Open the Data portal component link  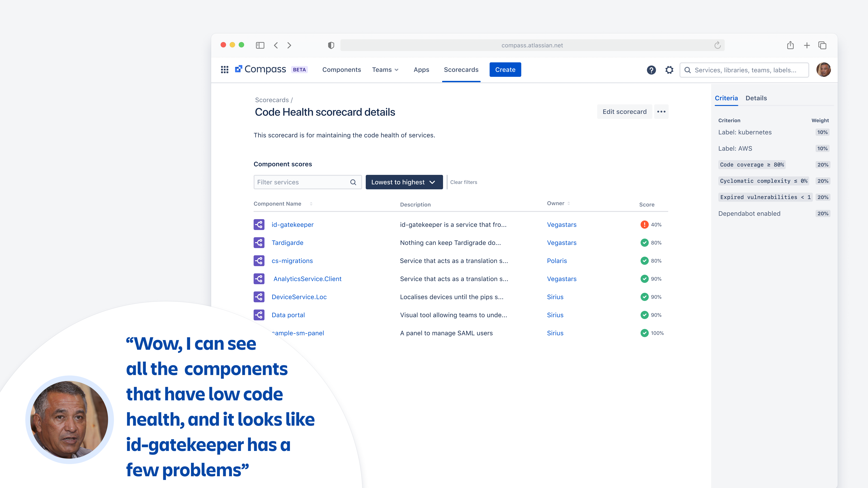[x=288, y=315]
